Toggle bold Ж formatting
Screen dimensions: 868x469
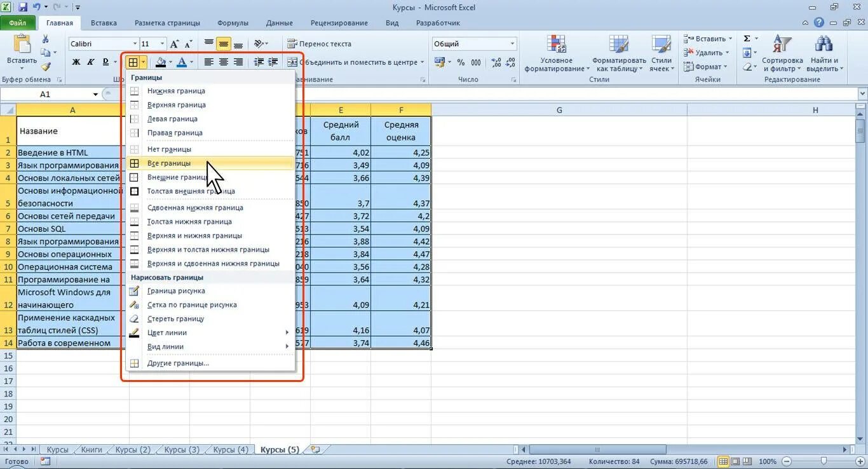[76, 62]
